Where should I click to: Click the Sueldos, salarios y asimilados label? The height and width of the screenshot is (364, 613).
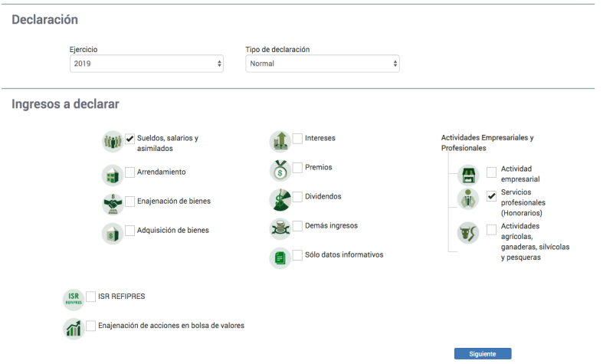[x=168, y=143]
